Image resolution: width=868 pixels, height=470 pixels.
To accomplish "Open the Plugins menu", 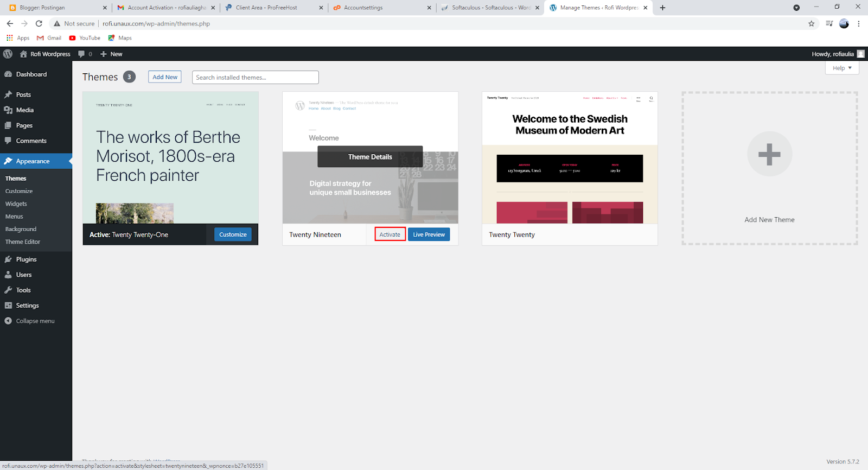I will pyautogui.click(x=36, y=259).
